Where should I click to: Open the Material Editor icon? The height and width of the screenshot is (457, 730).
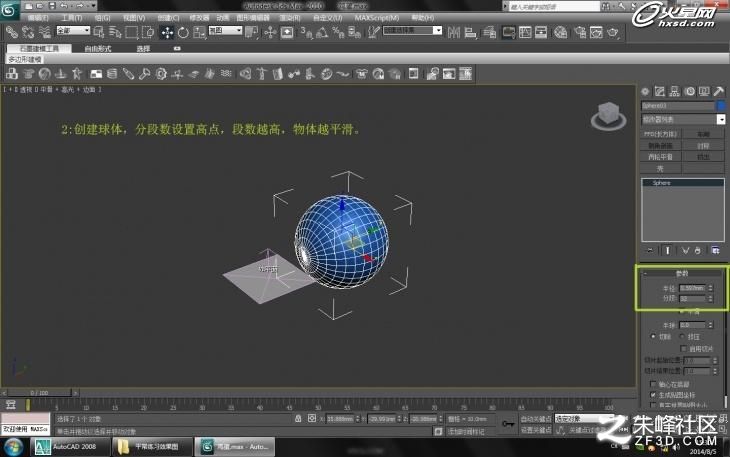point(561,32)
